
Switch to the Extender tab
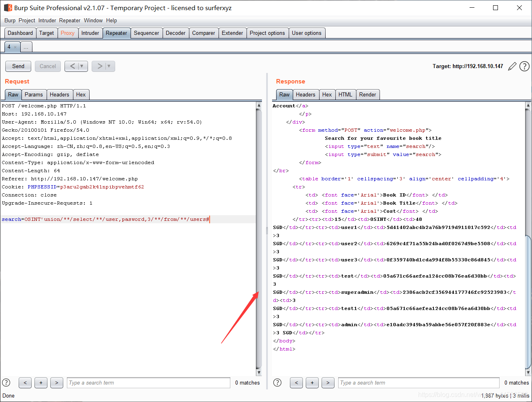(232, 33)
